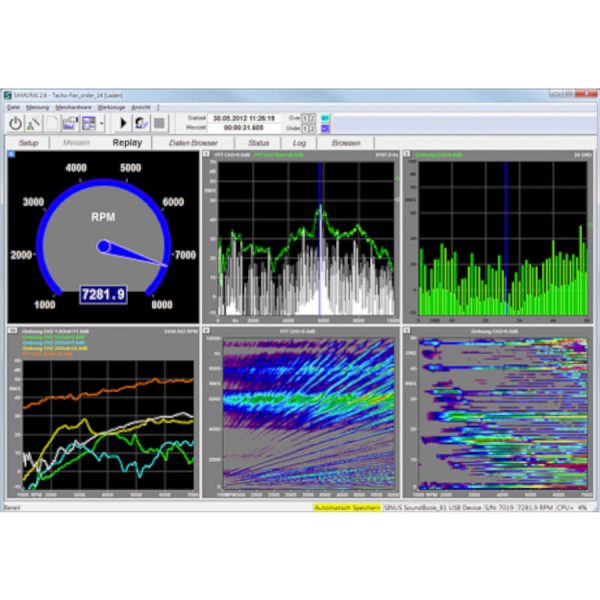This screenshot has width=600, height=600.
Task: Open the Messung menu
Action: click(38, 108)
